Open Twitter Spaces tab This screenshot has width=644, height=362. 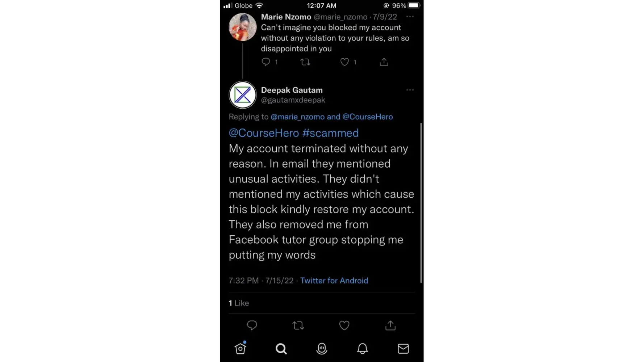322,348
